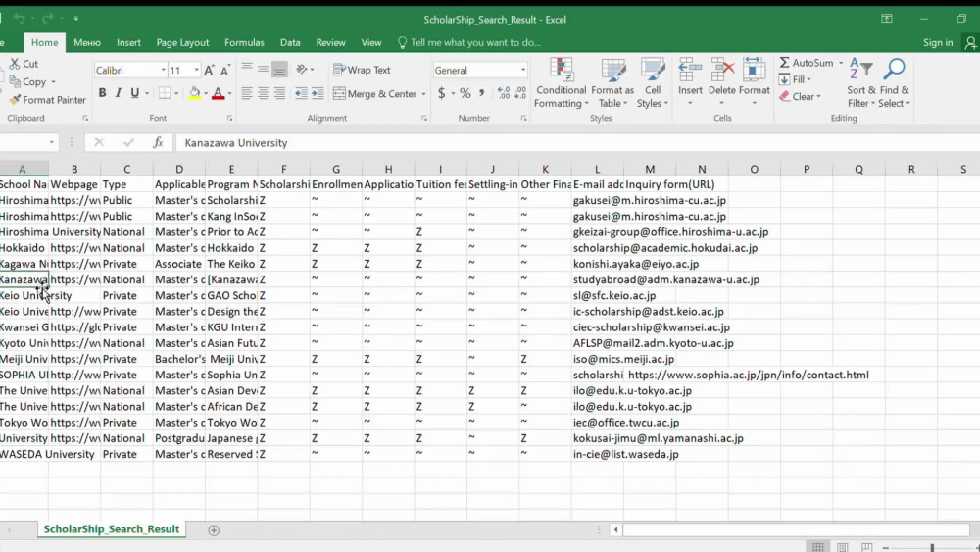Apply Accounting dollar format

point(441,93)
